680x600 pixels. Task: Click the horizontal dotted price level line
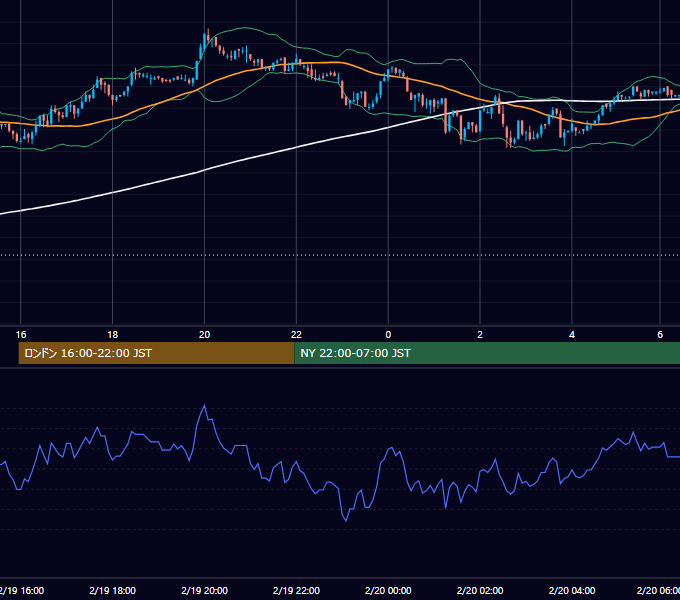[x=340, y=255]
